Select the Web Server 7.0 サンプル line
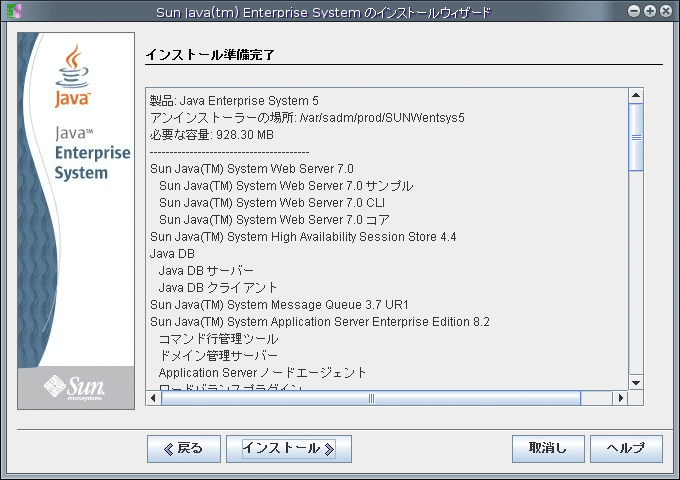This screenshot has width=680, height=480. [286, 186]
